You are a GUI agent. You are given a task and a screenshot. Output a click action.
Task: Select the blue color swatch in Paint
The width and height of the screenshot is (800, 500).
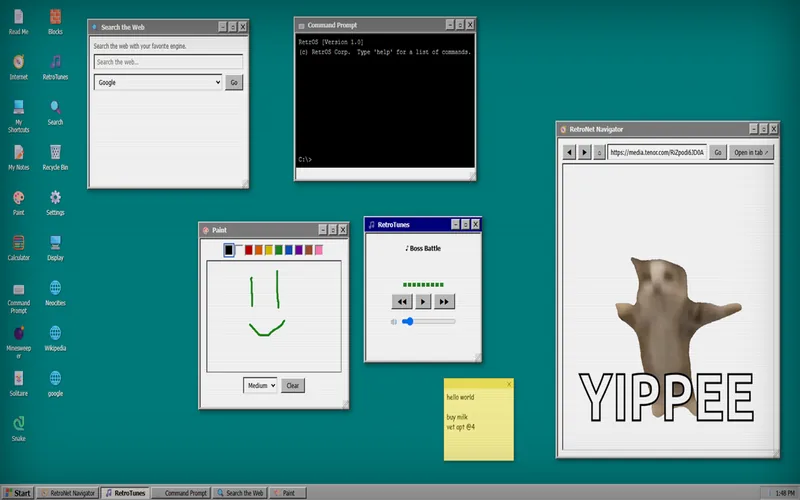289,250
